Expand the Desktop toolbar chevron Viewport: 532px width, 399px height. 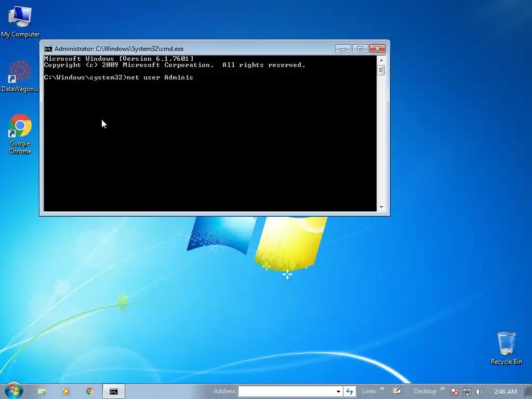tap(443, 389)
